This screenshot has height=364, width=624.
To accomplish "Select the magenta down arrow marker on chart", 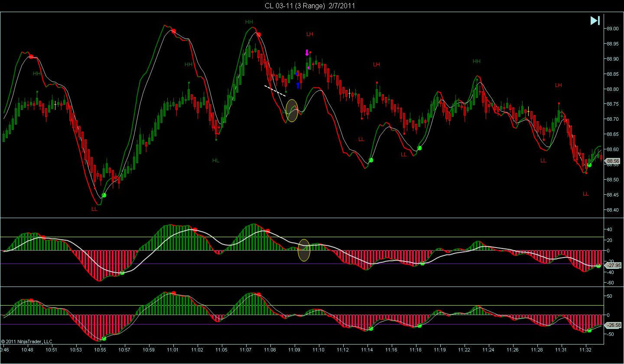I will pos(307,53).
